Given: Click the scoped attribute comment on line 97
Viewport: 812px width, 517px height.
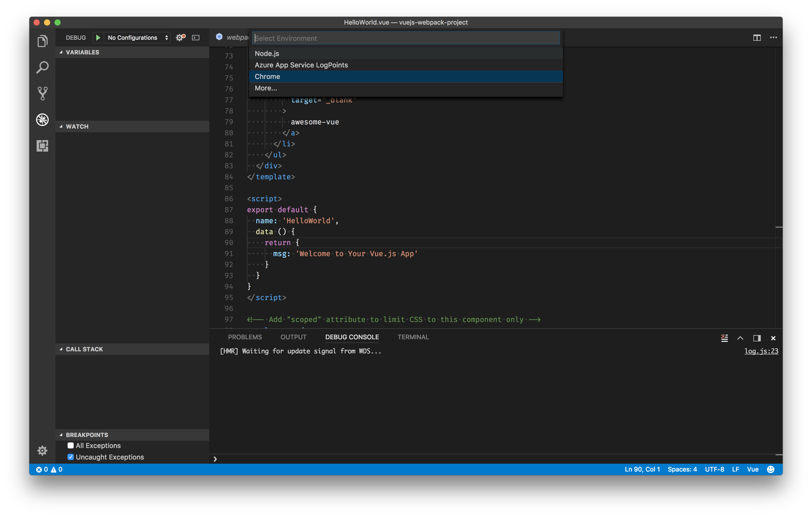Looking at the screenshot, I should point(393,319).
